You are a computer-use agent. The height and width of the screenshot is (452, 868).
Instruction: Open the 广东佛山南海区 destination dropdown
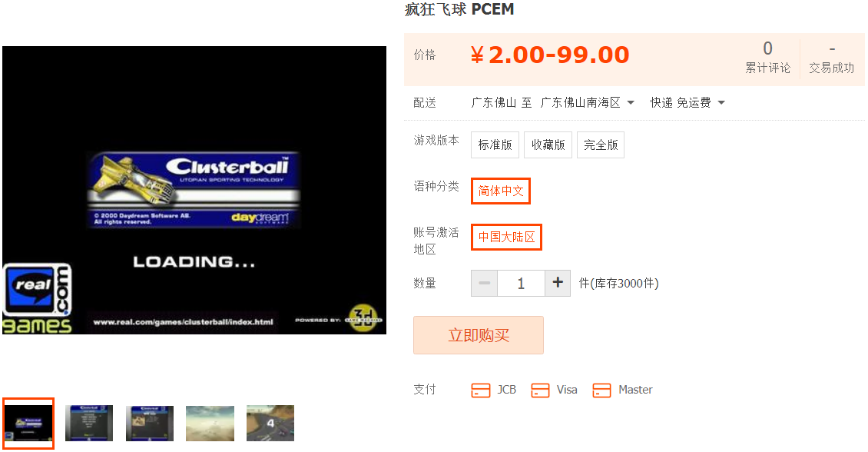[x=588, y=102]
